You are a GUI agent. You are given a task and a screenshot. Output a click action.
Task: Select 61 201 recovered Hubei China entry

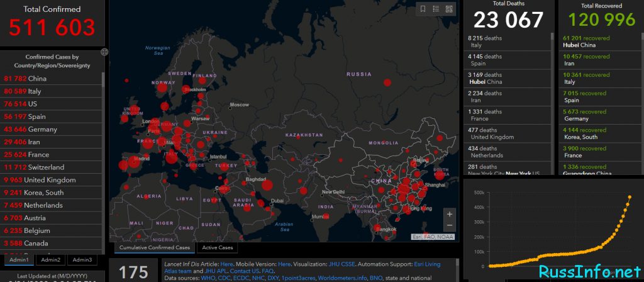pos(599,42)
